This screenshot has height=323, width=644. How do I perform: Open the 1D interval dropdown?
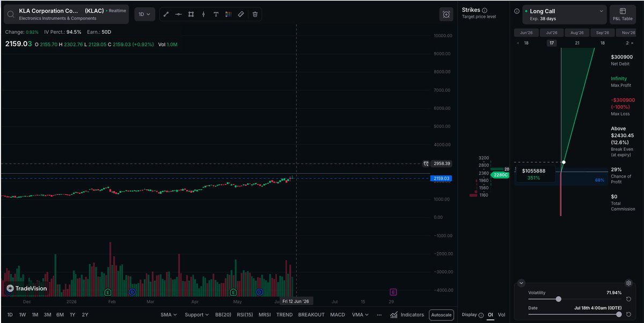tap(144, 14)
